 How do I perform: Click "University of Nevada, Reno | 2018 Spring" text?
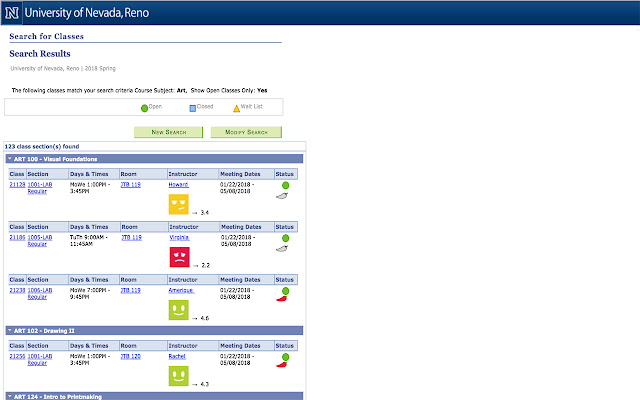pyautogui.click(x=63, y=69)
